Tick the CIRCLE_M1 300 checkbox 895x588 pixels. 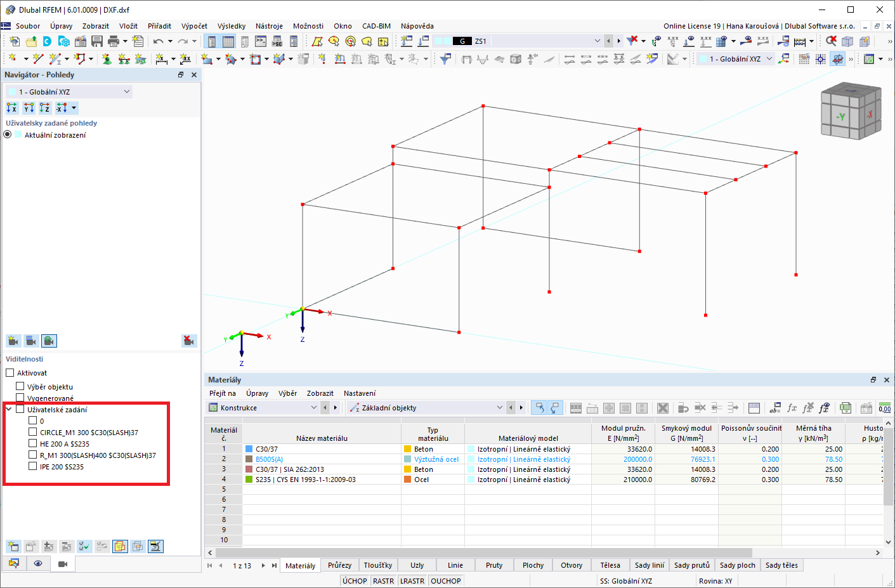point(32,432)
